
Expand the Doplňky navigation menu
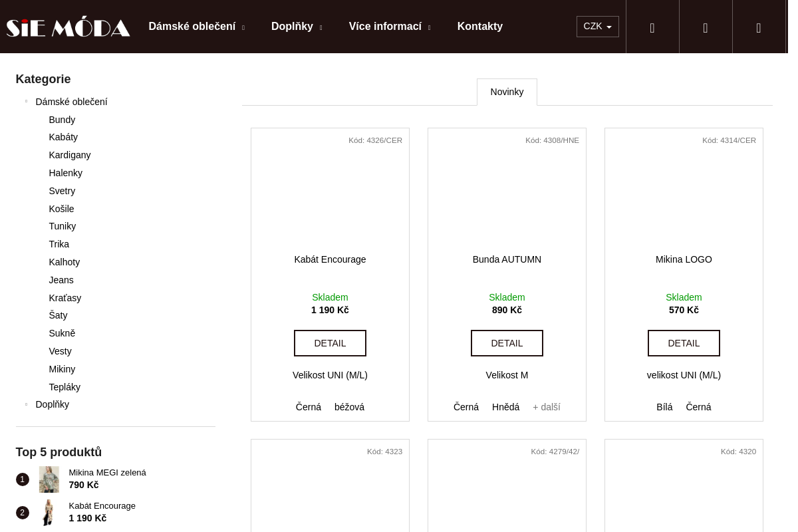pyautogui.click(x=297, y=27)
